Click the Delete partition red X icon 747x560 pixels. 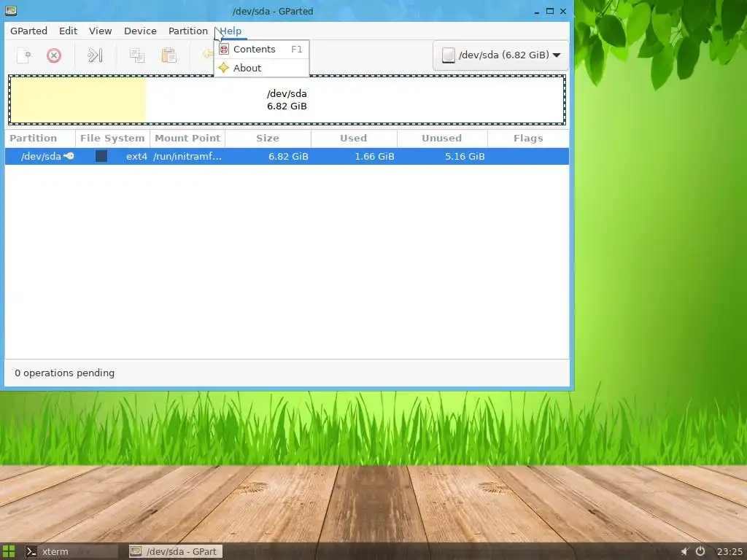54,55
